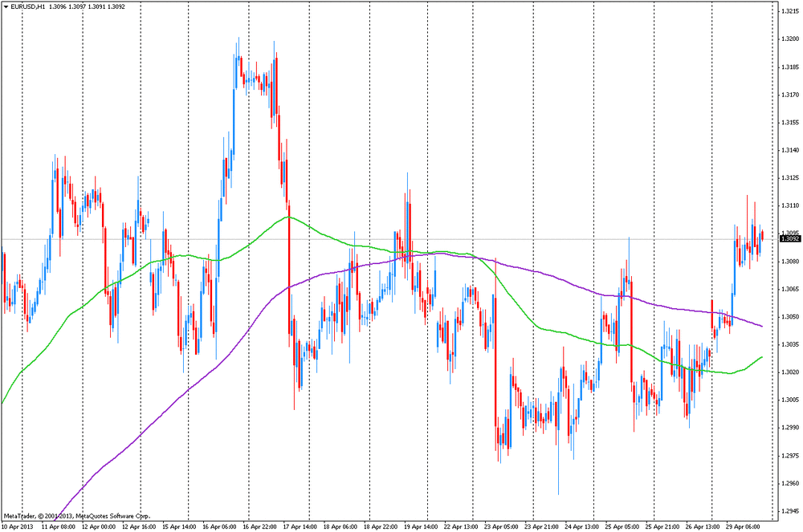Click the 1.3080 price axis label
803x532 pixels.
790,262
